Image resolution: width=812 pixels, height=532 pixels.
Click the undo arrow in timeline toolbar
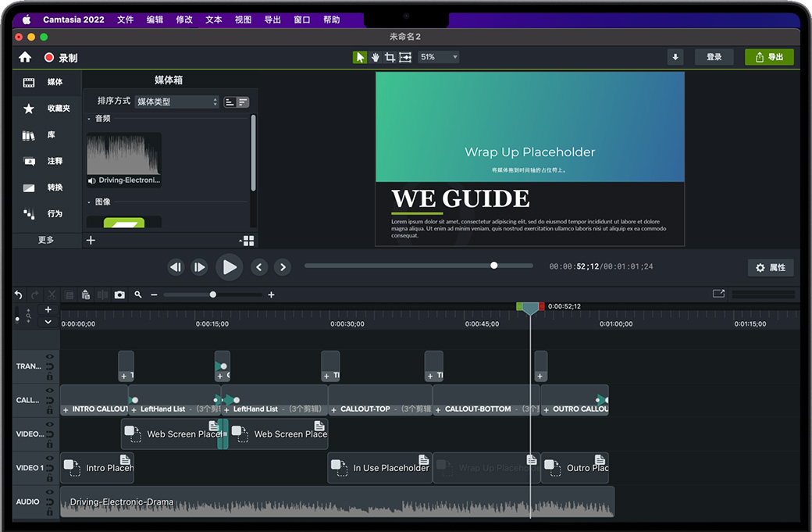point(19,295)
